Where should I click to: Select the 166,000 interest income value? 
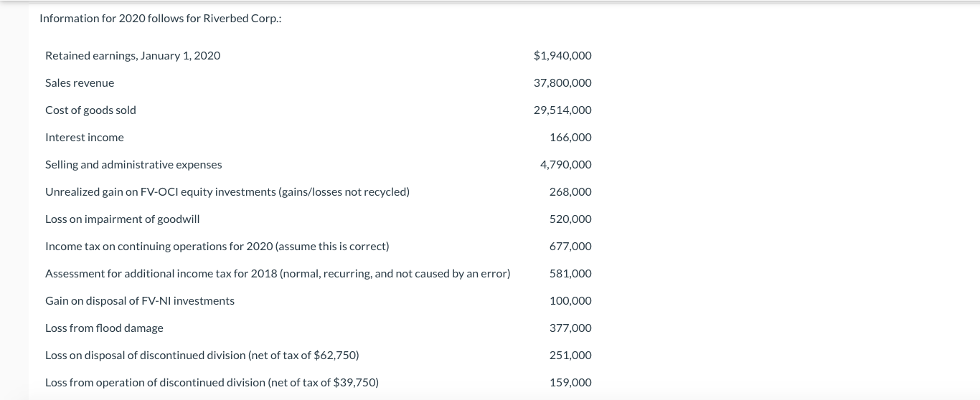(570, 138)
